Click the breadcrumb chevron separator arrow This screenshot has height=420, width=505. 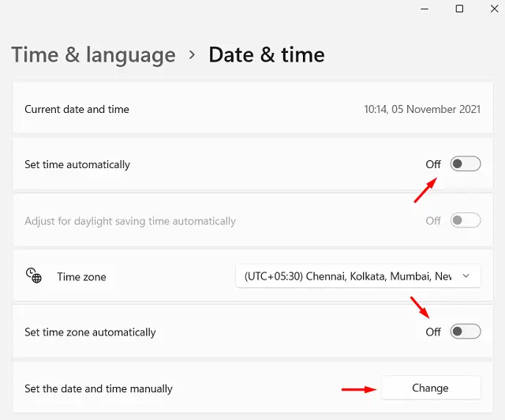[x=192, y=54]
